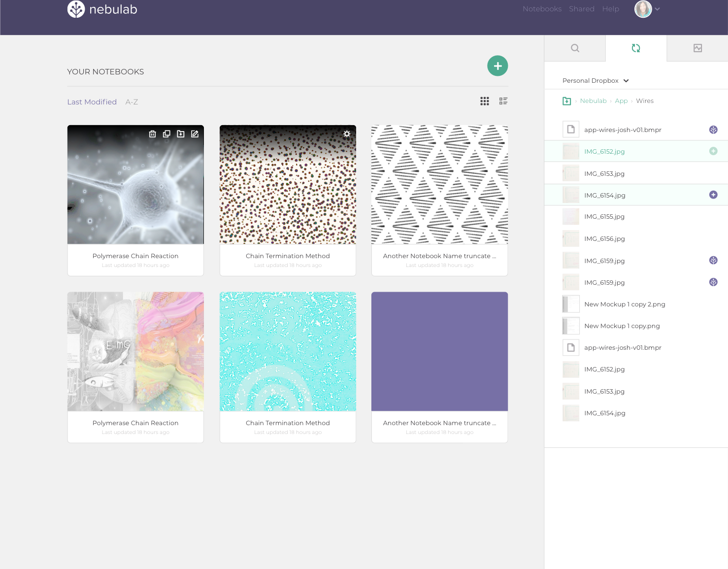Screen dimensions: 728x569
Task: Edit notebook using pencil icon
Action: tap(195, 134)
